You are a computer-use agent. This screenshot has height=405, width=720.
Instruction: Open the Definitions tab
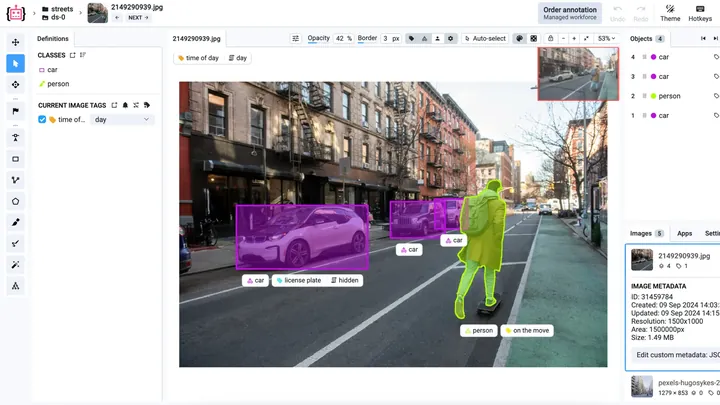click(x=53, y=39)
